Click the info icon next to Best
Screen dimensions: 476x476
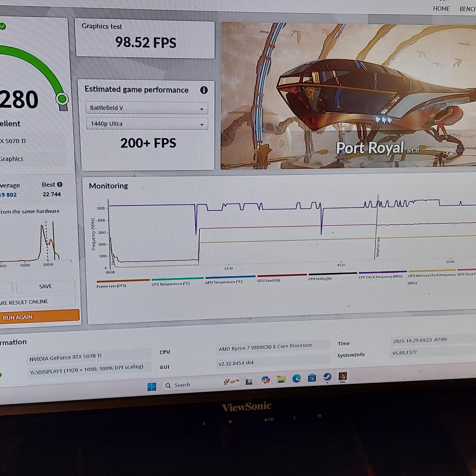click(x=60, y=184)
